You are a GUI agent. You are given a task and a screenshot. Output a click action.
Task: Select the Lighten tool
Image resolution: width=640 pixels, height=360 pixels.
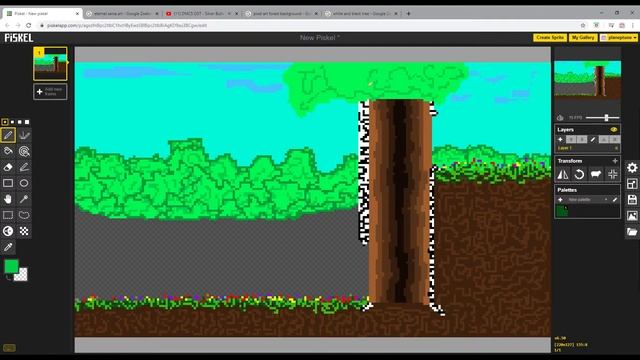pyautogui.click(x=8, y=231)
